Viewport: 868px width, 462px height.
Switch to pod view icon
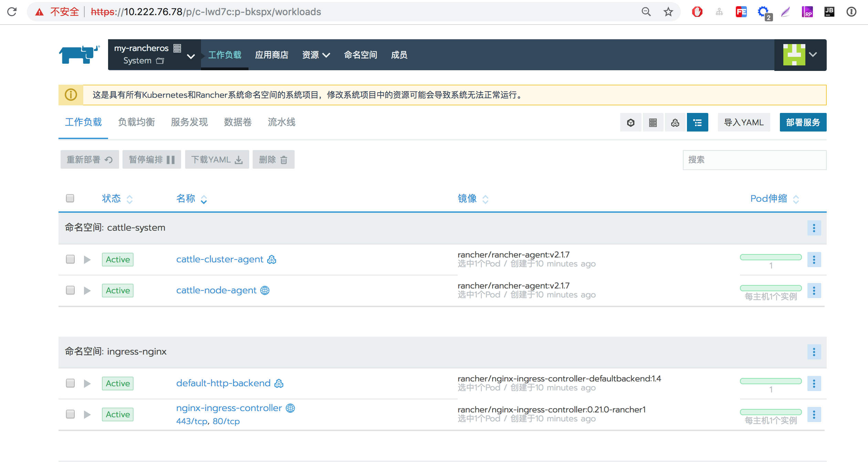click(x=631, y=123)
